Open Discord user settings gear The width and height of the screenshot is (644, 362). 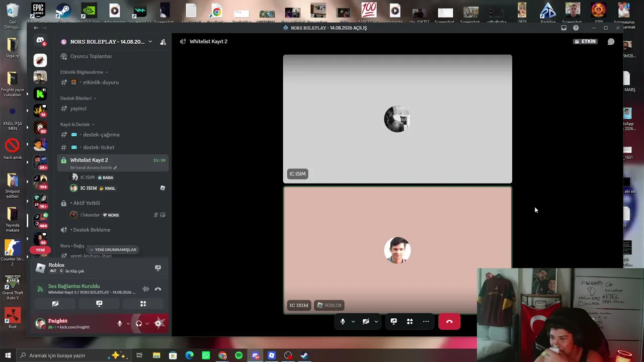158,324
